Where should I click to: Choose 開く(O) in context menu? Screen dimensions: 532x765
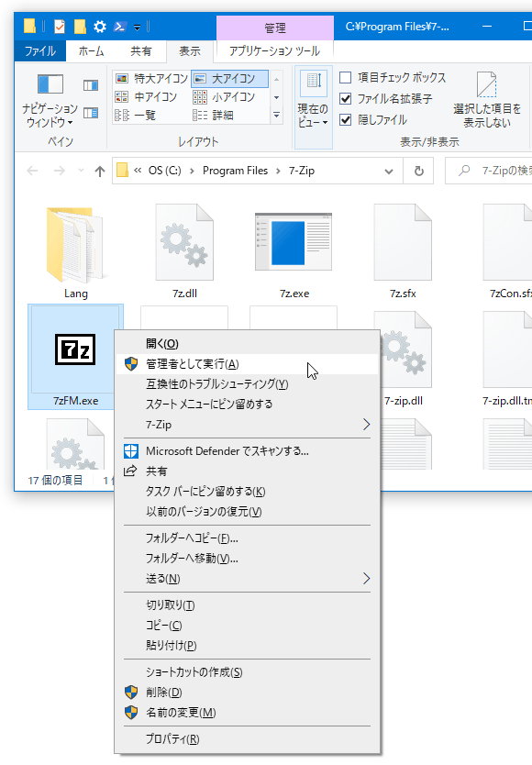point(248,343)
